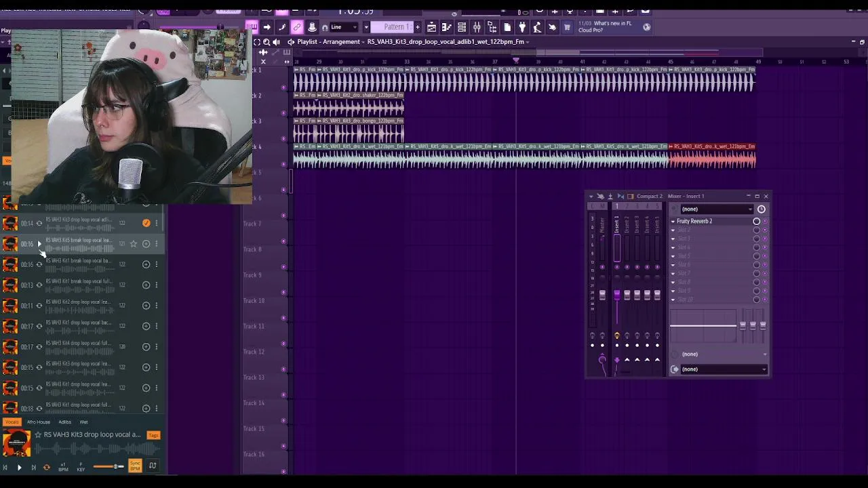
Task: Skip to next sample in sound browser
Action: coord(33,467)
